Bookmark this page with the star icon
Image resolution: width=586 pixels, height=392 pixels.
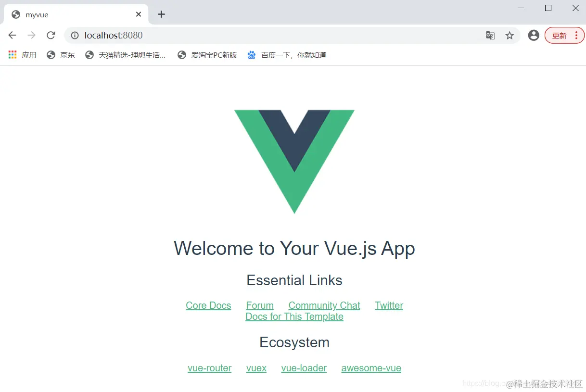(x=510, y=35)
